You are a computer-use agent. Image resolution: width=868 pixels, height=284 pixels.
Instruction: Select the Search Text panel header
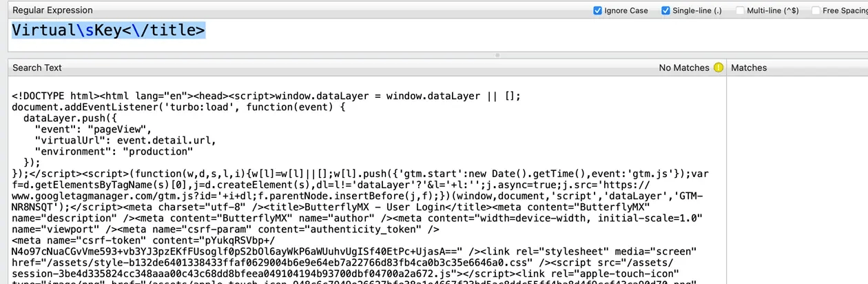pyautogui.click(x=37, y=68)
